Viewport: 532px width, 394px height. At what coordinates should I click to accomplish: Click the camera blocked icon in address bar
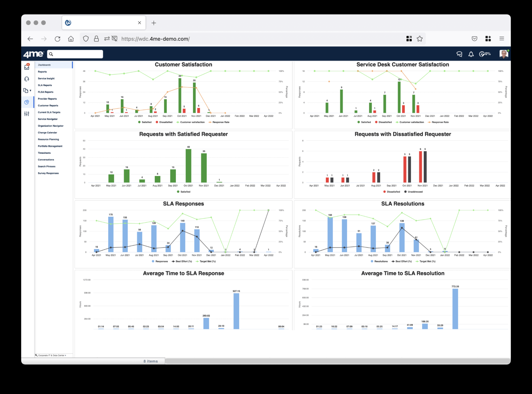pyautogui.click(x=115, y=39)
